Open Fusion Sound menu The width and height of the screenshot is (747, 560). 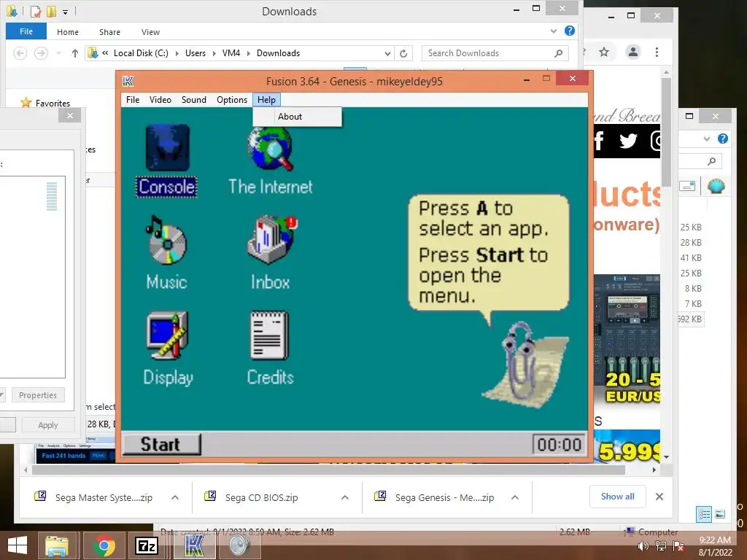coord(194,100)
